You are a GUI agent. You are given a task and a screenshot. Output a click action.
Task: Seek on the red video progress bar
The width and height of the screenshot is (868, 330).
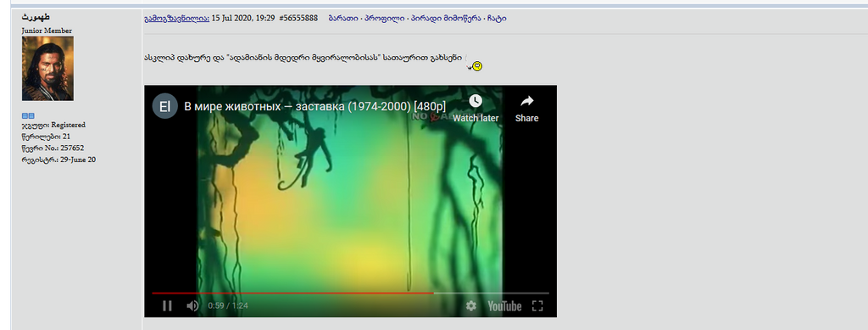click(x=350, y=293)
